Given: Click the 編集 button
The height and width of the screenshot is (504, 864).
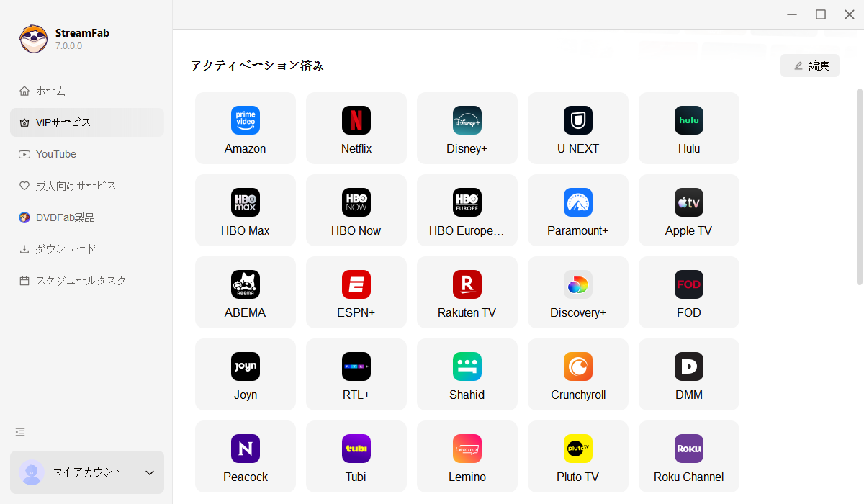Looking at the screenshot, I should 810,66.
